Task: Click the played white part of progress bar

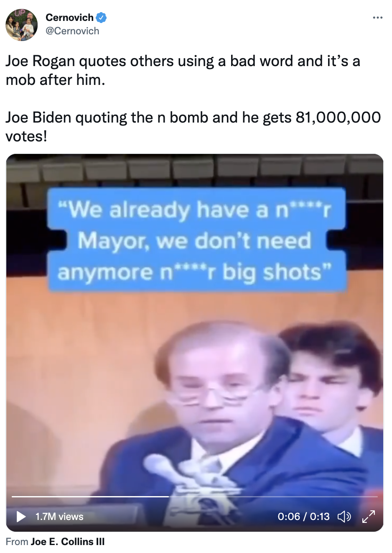Action: point(90,497)
